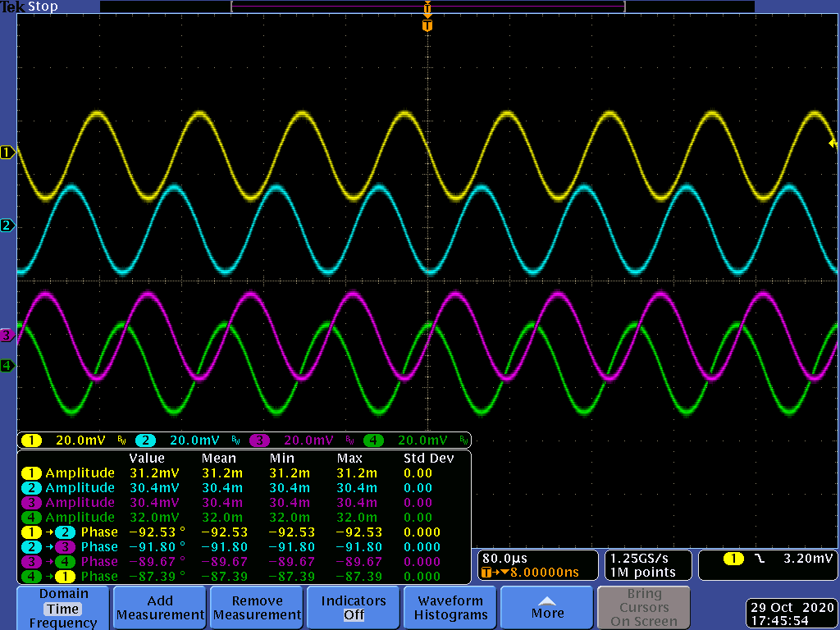Select the green channel 4 ground marker
The image size is (840, 630).
(7, 366)
